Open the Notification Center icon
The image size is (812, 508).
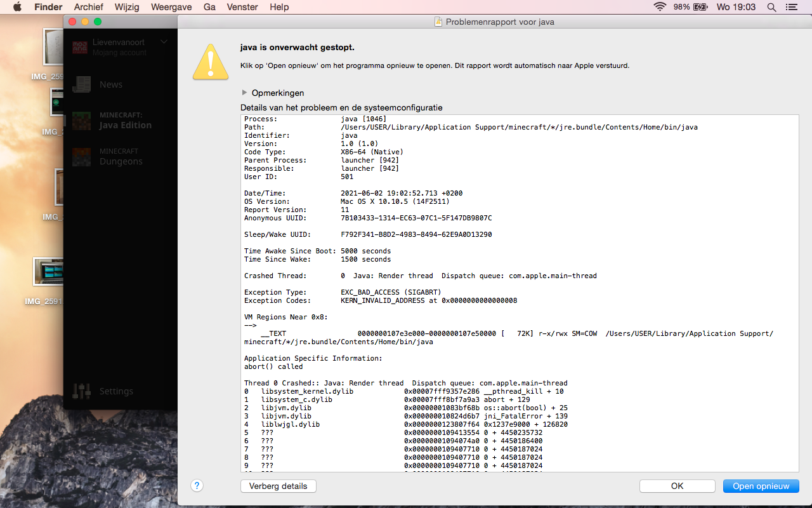791,7
